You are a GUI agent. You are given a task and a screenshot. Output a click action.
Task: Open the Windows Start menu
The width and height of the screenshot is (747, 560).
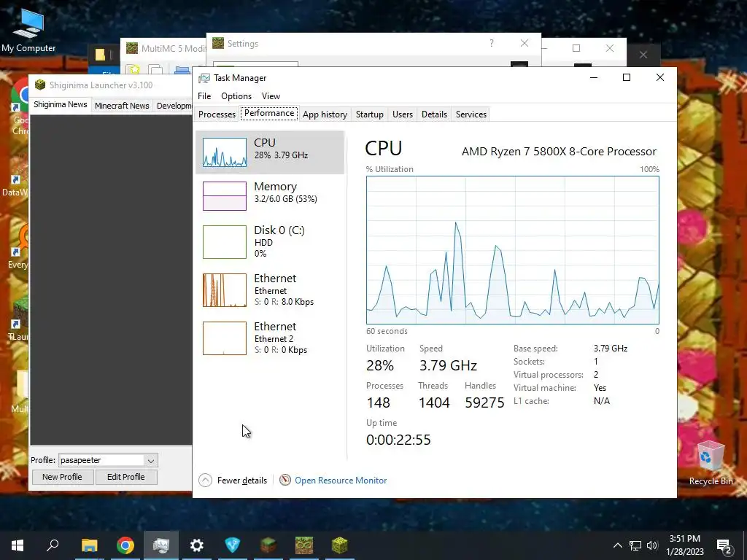pos(18,545)
